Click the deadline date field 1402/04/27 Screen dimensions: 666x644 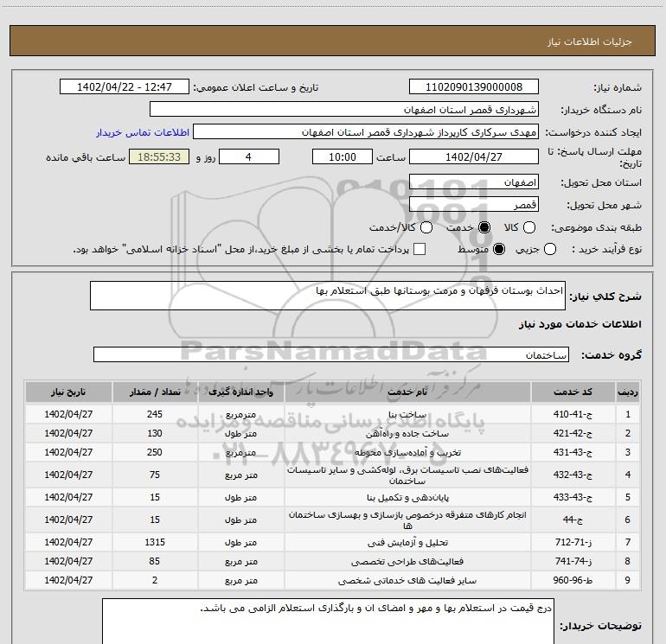474,156
